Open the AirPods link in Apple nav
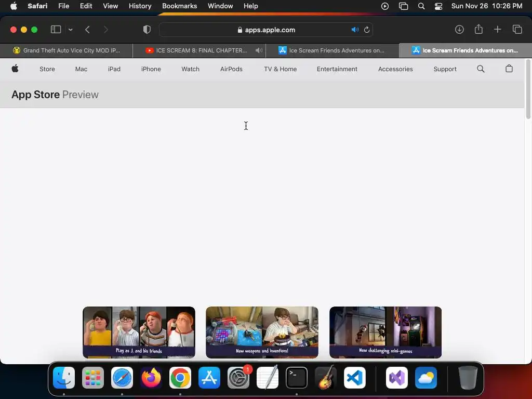The height and width of the screenshot is (399, 532). [x=231, y=69]
